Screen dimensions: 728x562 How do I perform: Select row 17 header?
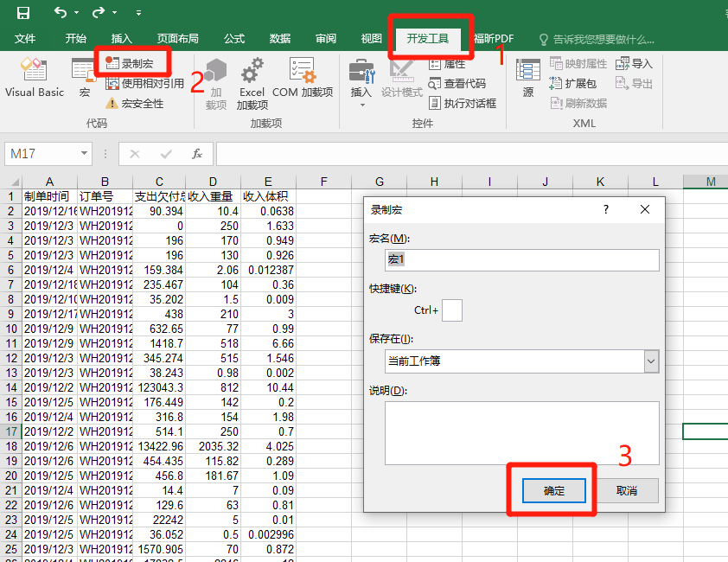(x=11, y=431)
